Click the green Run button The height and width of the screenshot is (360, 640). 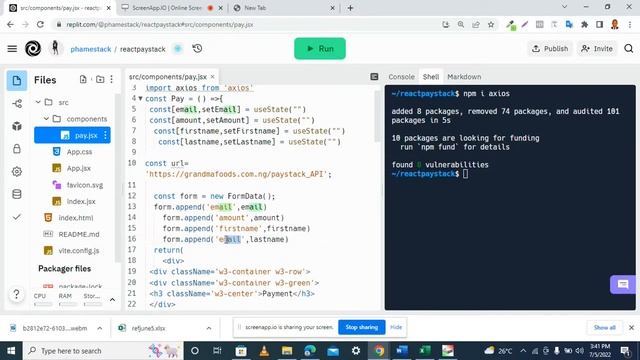tap(320, 49)
